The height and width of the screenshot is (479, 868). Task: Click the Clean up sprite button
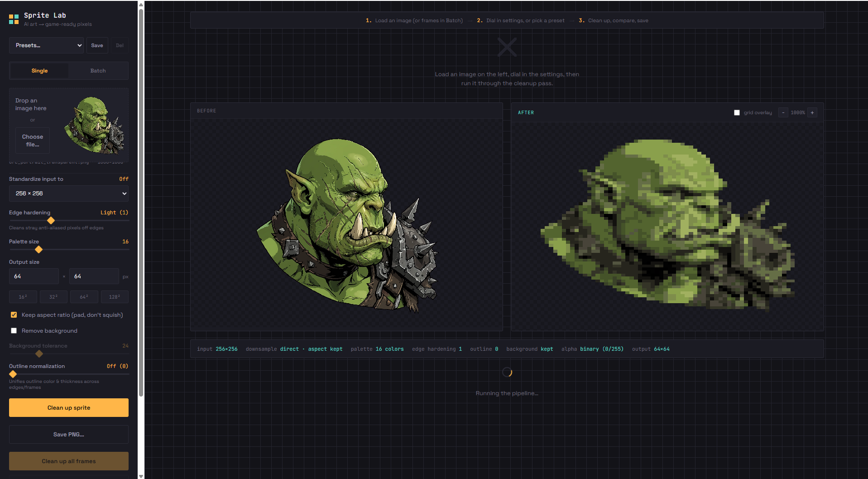[x=69, y=408]
